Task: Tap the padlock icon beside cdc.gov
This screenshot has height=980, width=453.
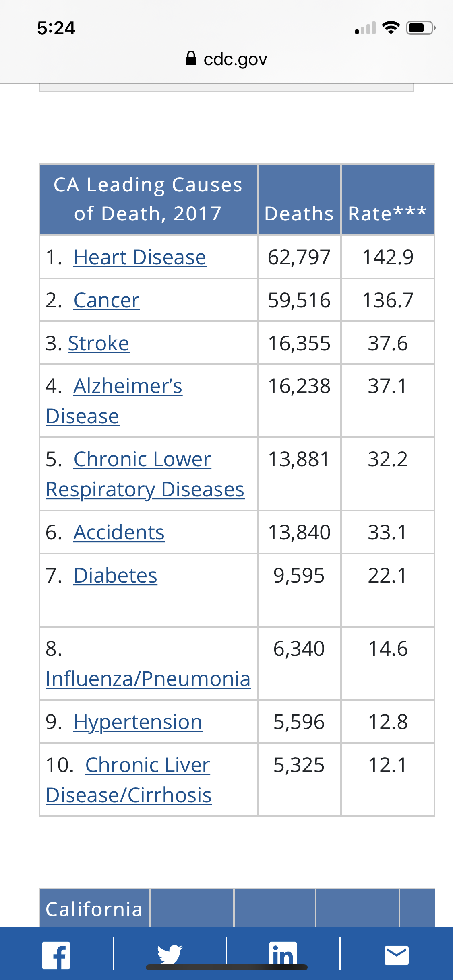Action: click(191, 59)
